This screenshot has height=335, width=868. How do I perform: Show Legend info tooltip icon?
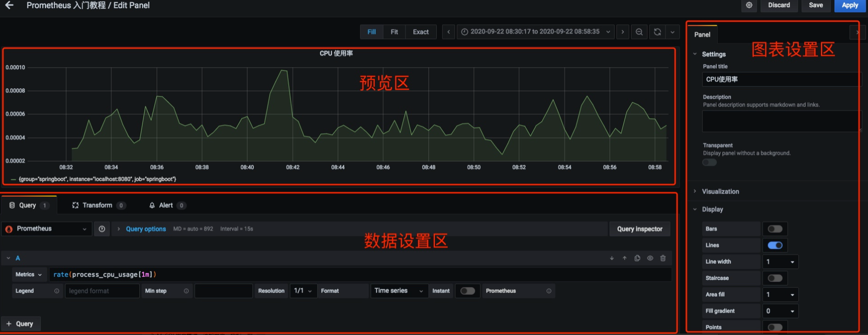(57, 291)
